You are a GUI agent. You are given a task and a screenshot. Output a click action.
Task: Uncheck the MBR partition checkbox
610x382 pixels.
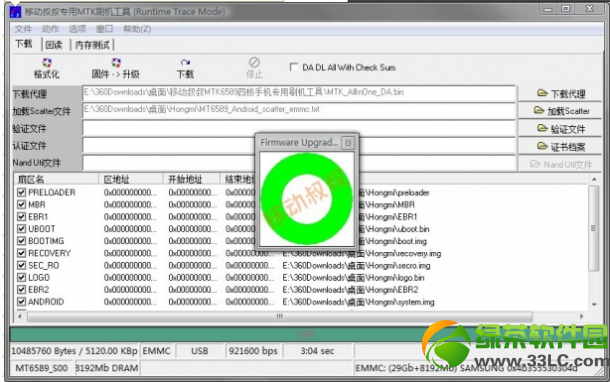[21, 204]
